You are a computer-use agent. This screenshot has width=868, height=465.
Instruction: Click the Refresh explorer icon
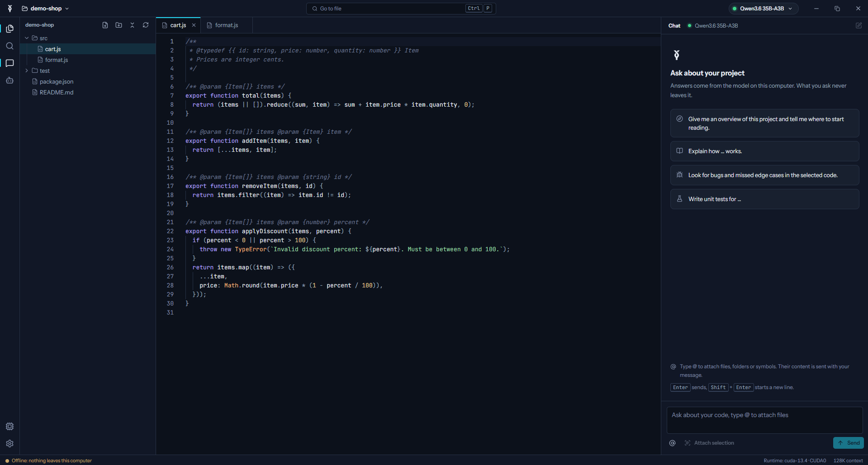click(146, 25)
